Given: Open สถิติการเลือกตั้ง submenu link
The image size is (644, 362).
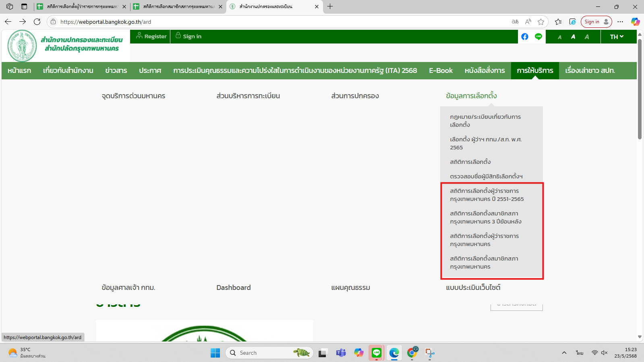Looking at the screenshot, I should (470, 162).
